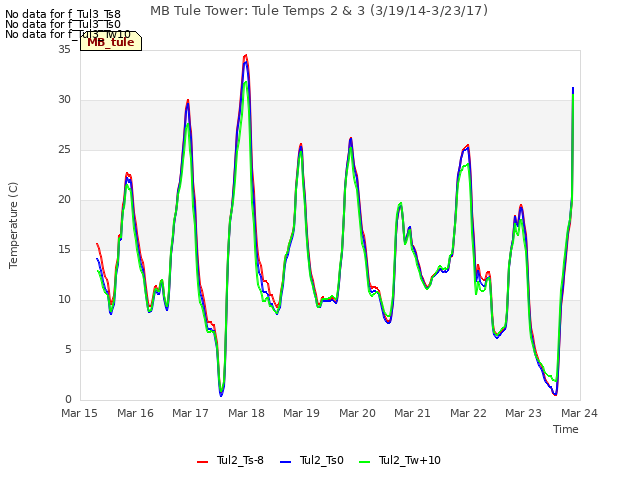Click the Mar 17 x-axis tick label

click(191, 413)
